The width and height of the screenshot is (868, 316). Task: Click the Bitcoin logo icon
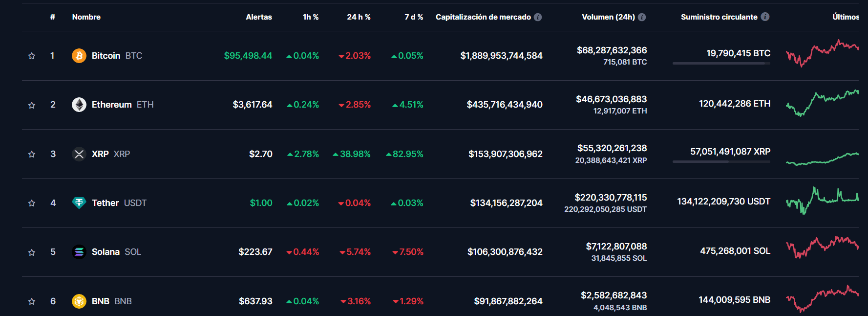(79, 56)
